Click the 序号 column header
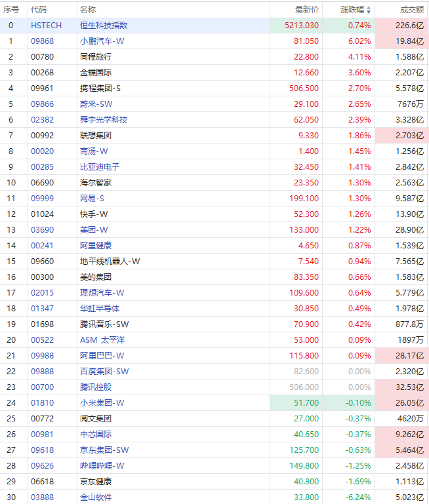The width and height of the screenshot is (429, 504). 11,10
